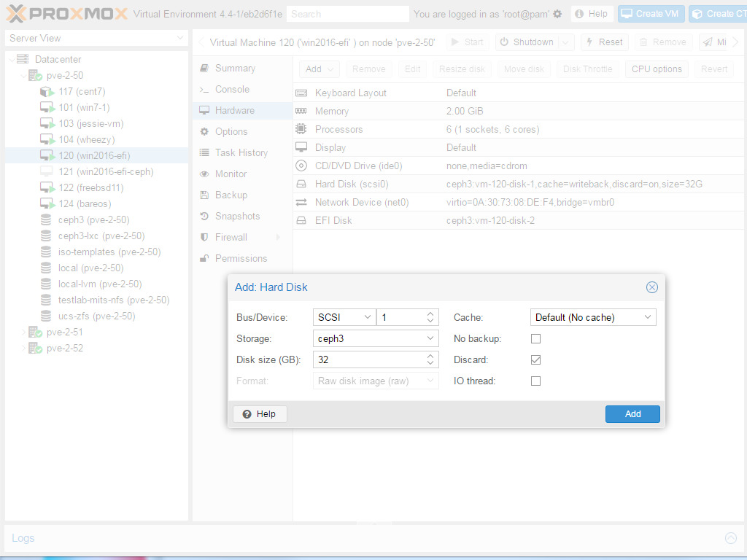The image size is (747, 560).
Task: Open the Task History tab
Action: click(242, 152)
